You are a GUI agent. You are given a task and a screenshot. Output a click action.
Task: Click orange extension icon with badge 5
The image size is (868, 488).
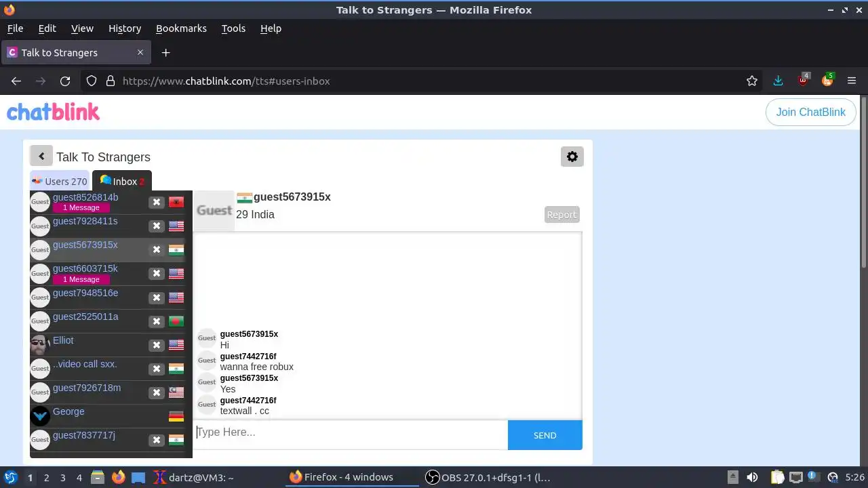[827, 80]
